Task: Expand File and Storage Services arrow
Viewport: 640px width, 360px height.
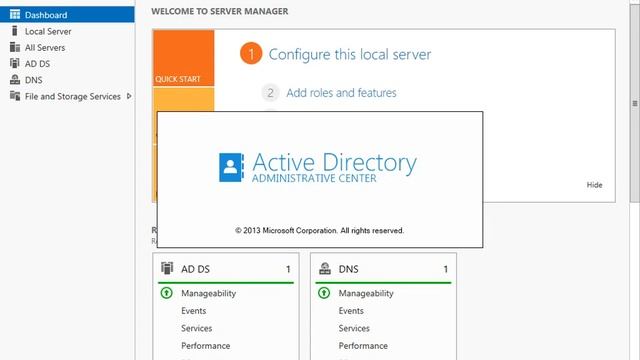Action: click(x=129, y=96)
